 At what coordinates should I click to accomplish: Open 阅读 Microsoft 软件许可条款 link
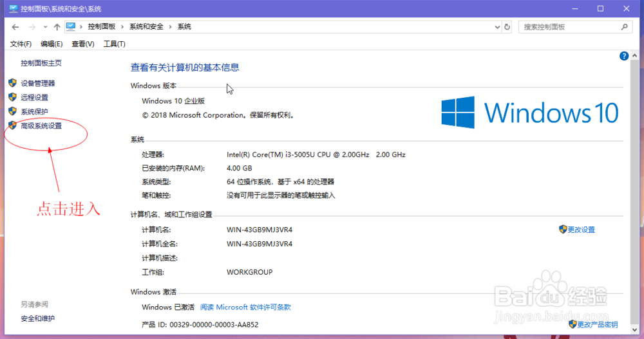point(245,307)
